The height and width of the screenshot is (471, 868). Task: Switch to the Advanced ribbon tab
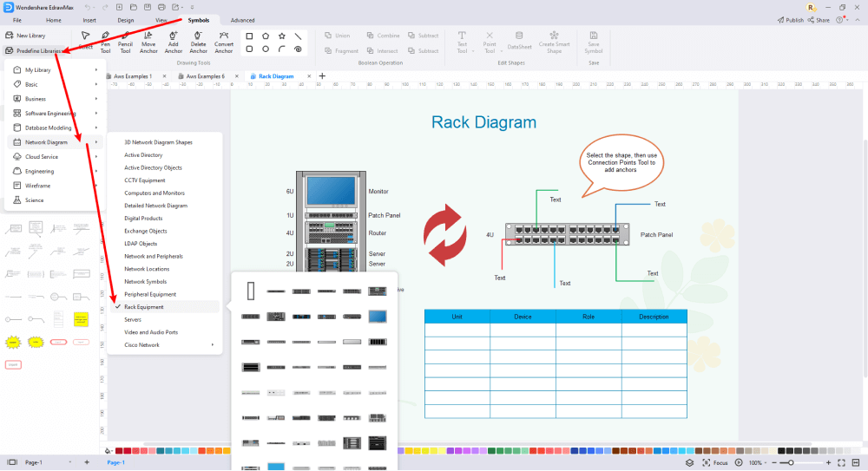coord(242,20)
